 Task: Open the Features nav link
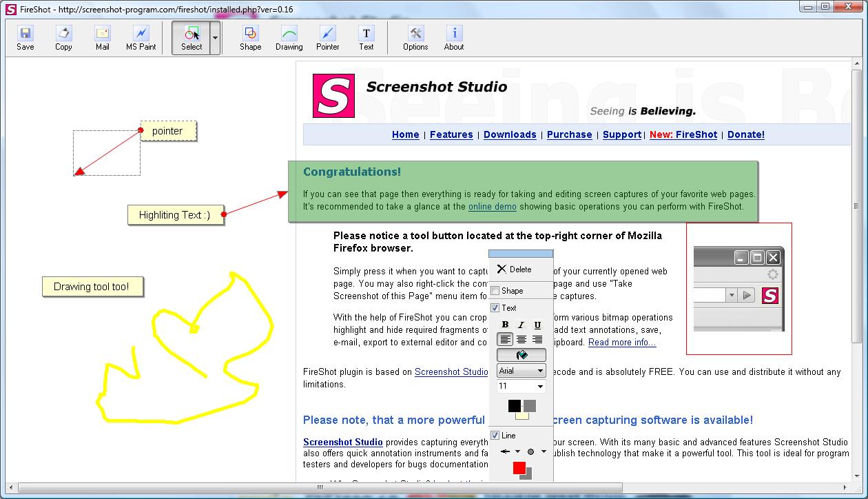[x=451, y=135]
